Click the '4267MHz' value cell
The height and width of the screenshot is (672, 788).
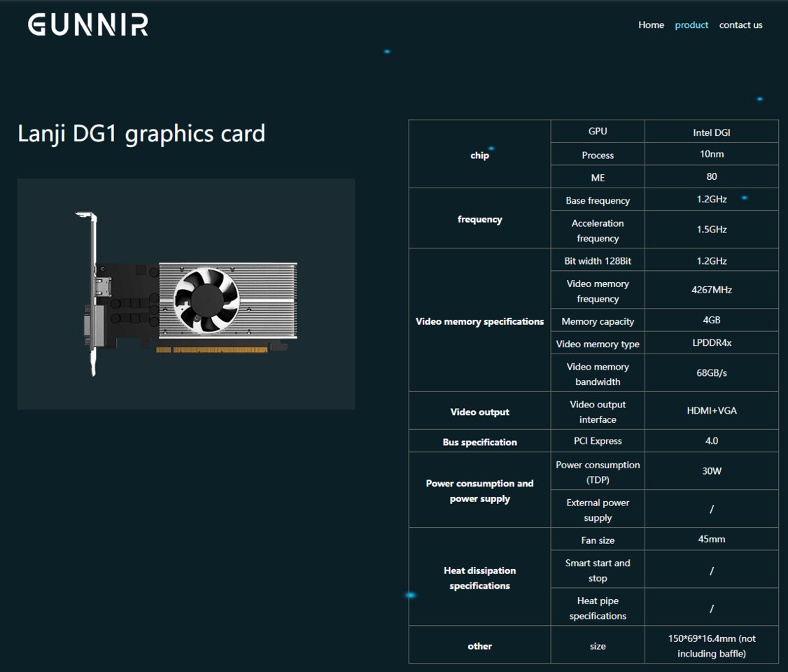pyautogui.click(x=712, y=290)
